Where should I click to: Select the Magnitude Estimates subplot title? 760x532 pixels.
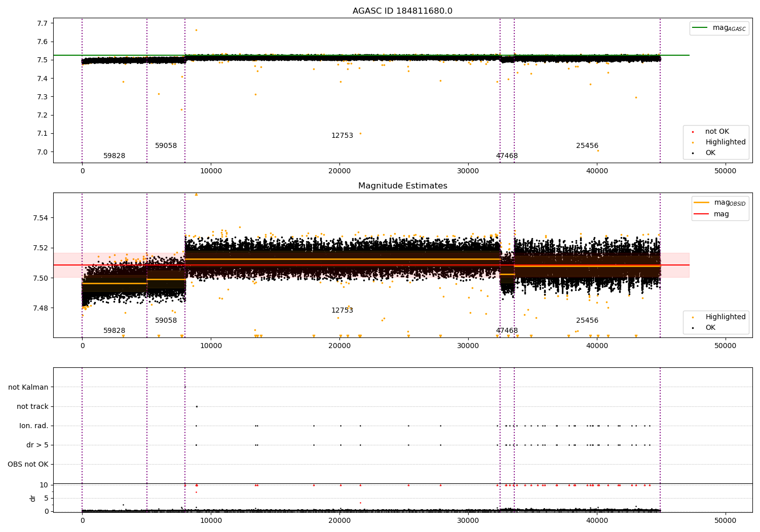click(402, 186)
